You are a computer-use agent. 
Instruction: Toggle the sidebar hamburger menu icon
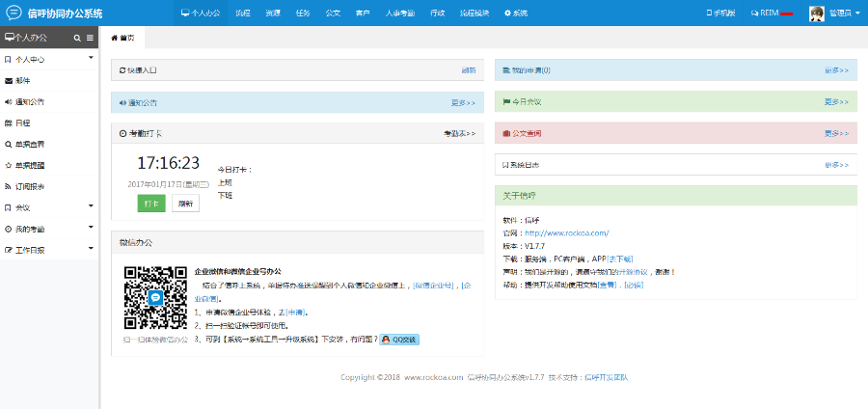tap(91, 38)
